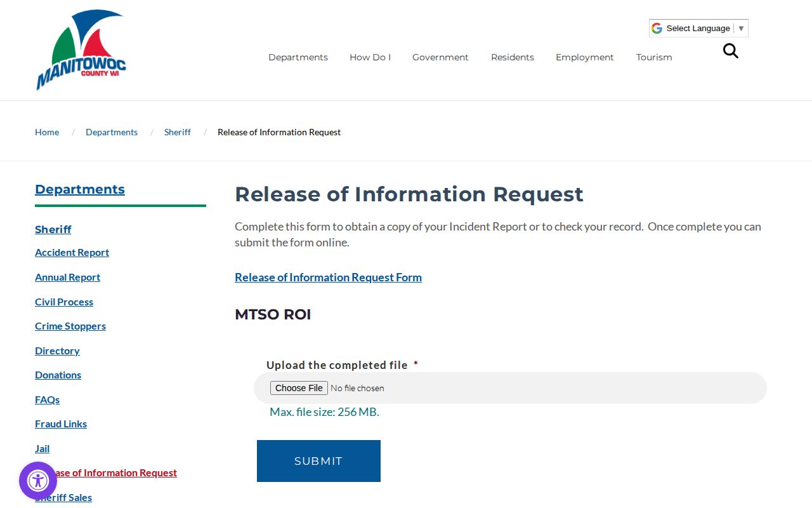Open the Release of Information Request Form link
This screenshot has height=508, width=812.
(x=328, y=277)
